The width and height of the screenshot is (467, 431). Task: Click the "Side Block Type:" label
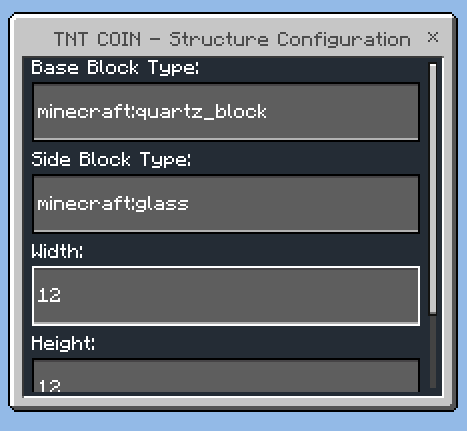[x=111, y=159]
